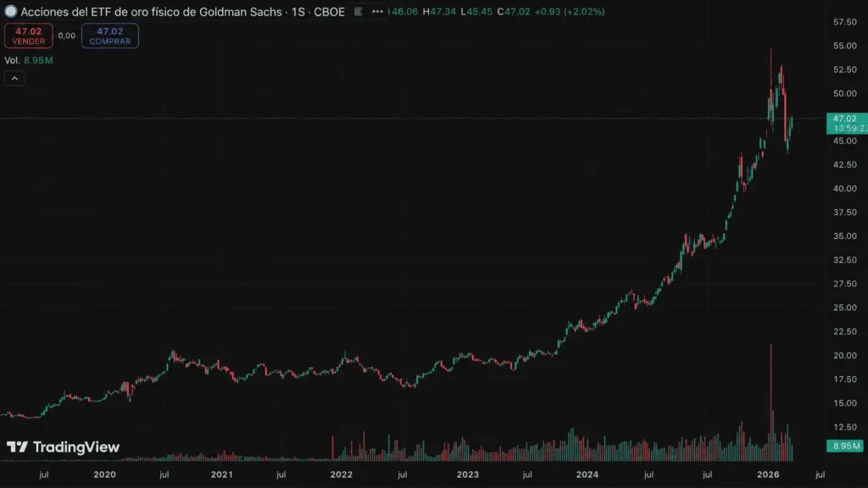Click the change value +0.93 (+2.02%)

[x=569, y=12]
